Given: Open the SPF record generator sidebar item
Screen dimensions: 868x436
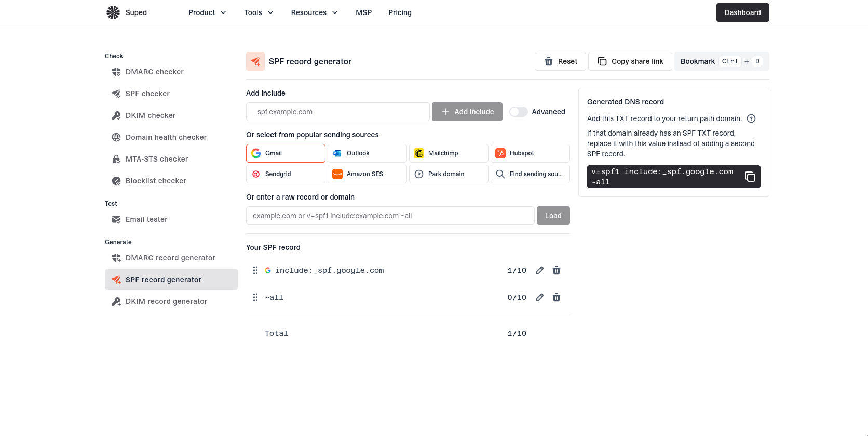Looking at the screenshot, I should [x=171, y=280].
